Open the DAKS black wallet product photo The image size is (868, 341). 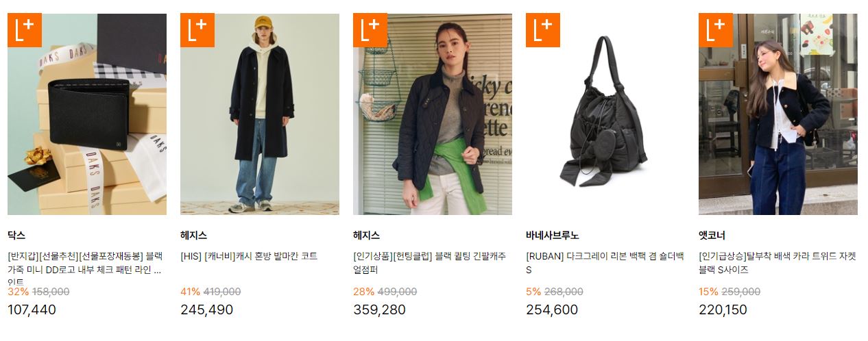click(x=87, y=114)
